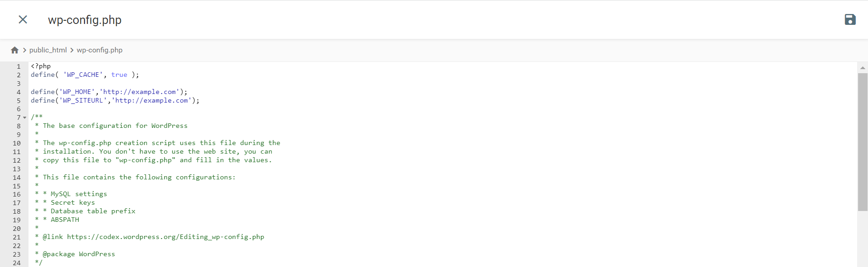Place cursor on 'WP_HOME' in line 4
868x267 pixels.
(x=77, y=92)
